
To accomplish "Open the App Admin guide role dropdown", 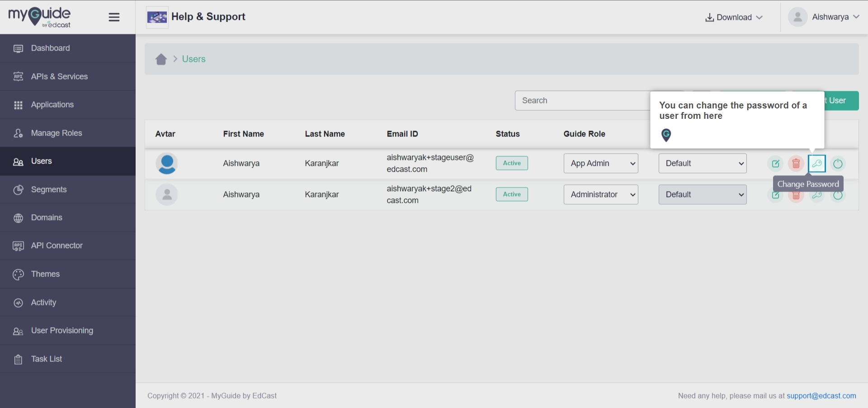I will pyautogui.click(x=601, y=164).
